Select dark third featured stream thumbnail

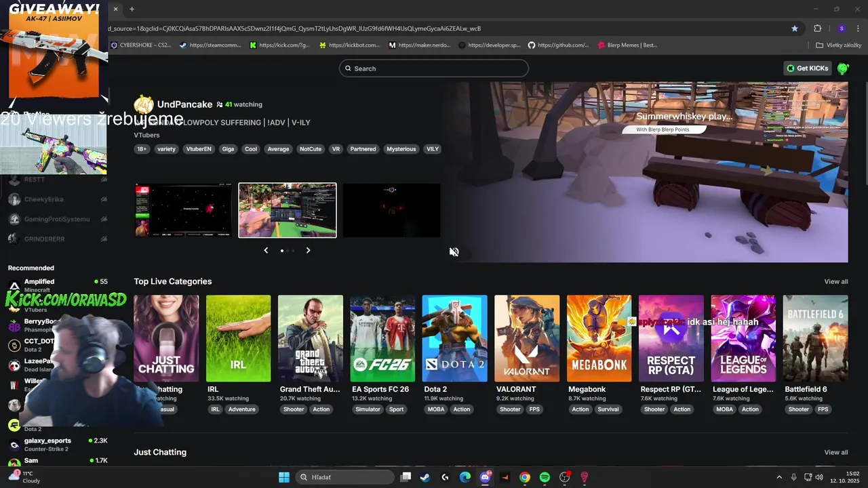click(x=391, y=210)
